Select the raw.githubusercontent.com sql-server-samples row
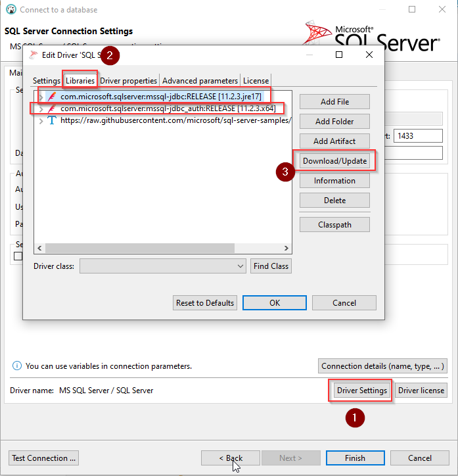Image resolution: width=458 pixels, height=476 pixels. click(x=176, y=120)
